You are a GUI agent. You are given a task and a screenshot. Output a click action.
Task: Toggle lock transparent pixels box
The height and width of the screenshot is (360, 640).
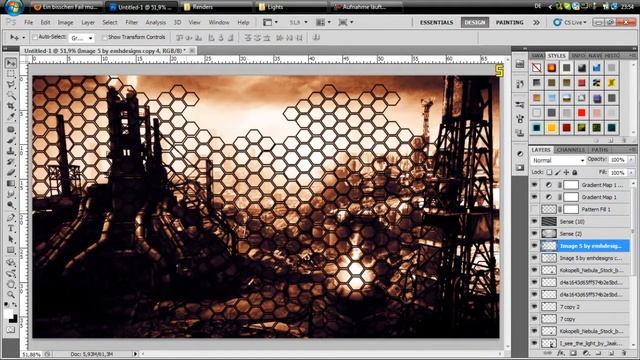549,173
